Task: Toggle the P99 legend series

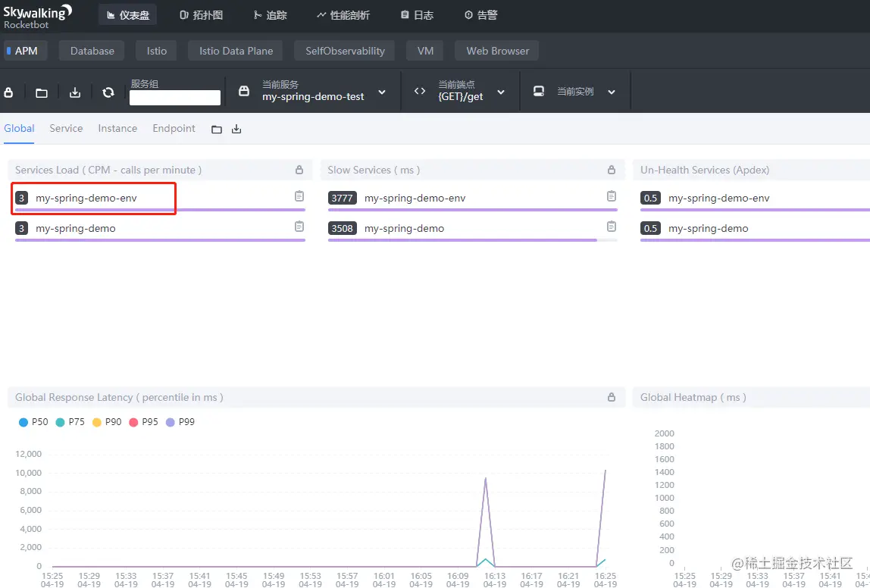Action: tap(180, 422)
